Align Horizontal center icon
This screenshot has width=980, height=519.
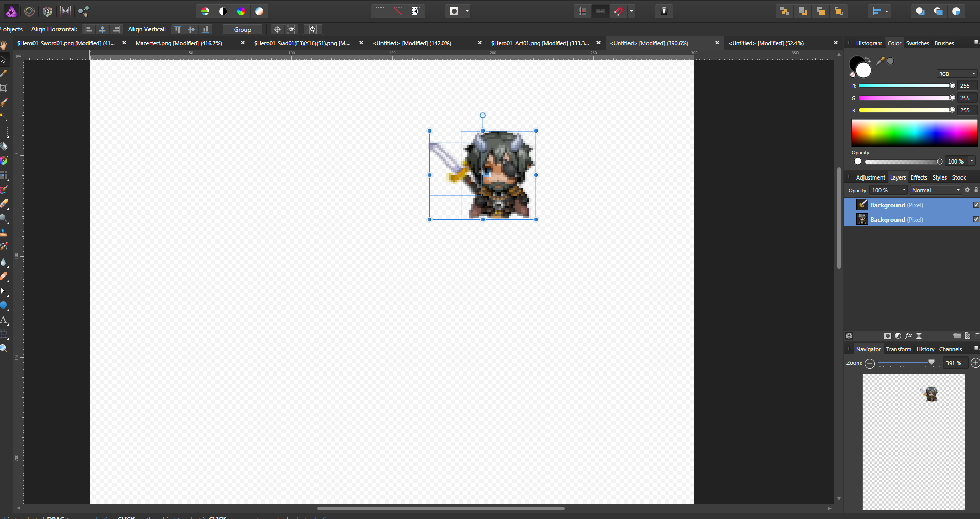tap(103, 29)
